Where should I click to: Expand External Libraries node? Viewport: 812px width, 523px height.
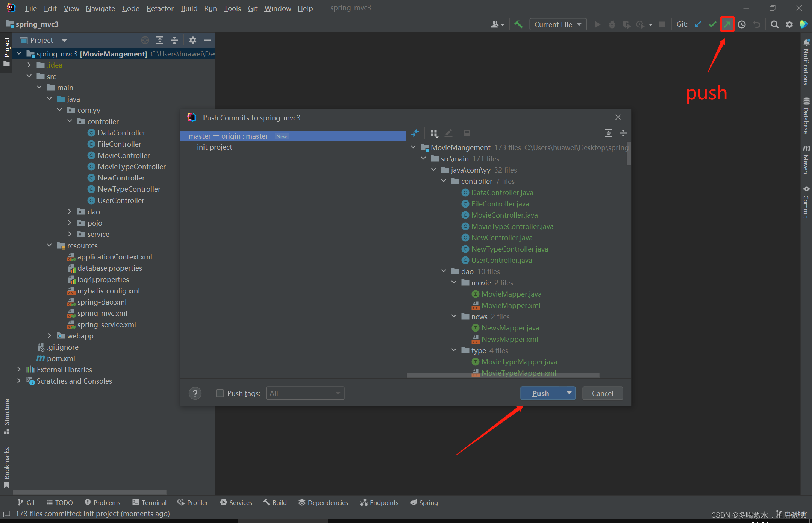click(x=19, y=370)
